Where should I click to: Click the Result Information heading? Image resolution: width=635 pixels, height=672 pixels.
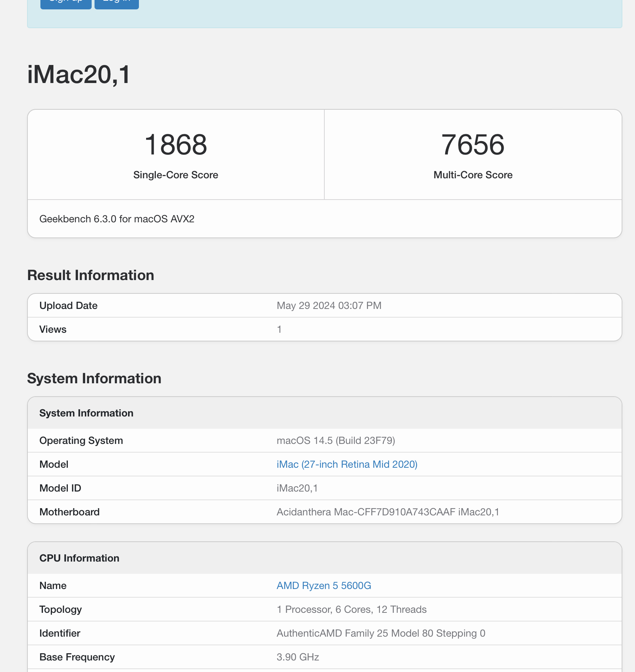pyautogui.click(x=91, y=275)
